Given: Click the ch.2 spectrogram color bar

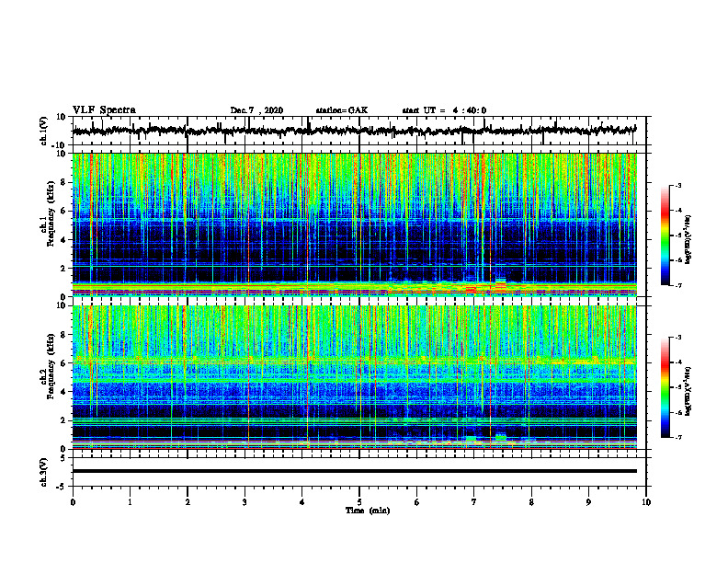Looking at the screenshot, I should click(x=665, y=387).
